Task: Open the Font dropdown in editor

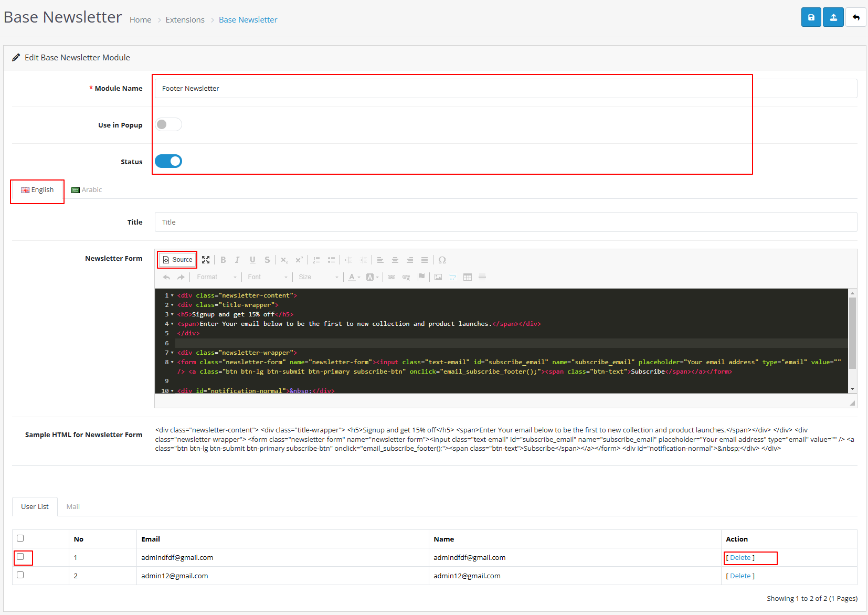Action: [268, 277]
